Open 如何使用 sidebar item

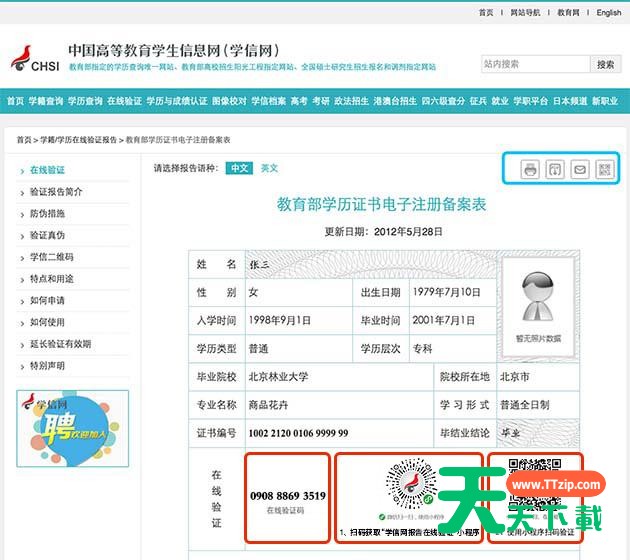(x=47, y=322)
